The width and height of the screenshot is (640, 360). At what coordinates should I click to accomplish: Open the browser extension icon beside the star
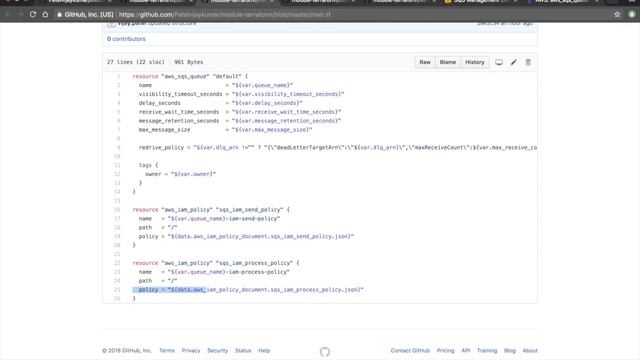click(632, 14)
